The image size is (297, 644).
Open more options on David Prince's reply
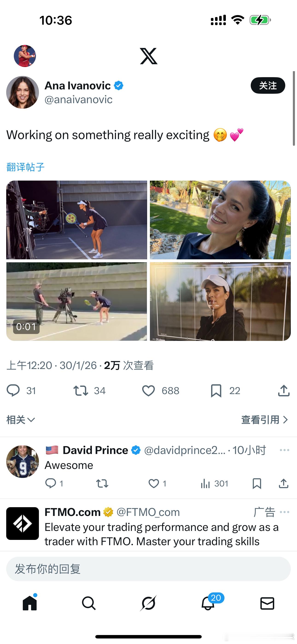point(285,450)
